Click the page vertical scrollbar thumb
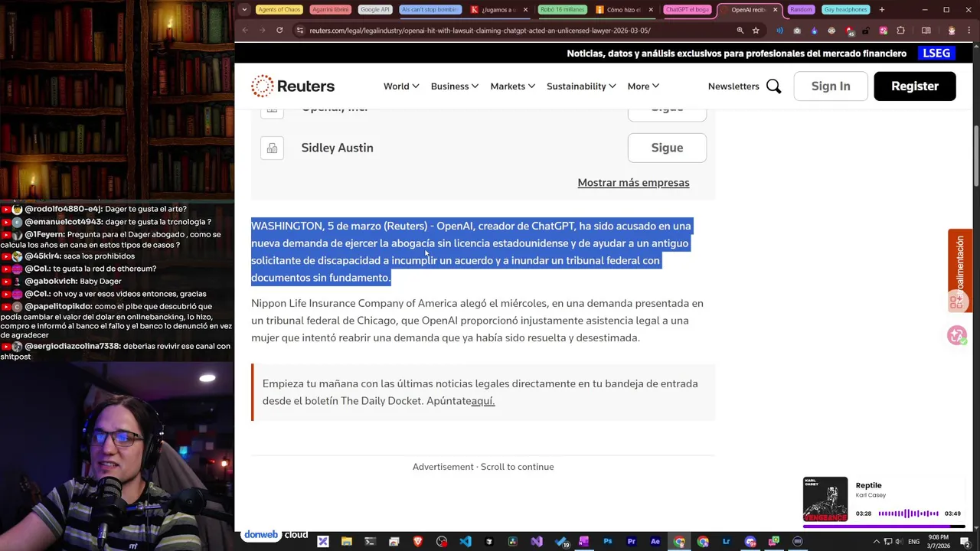This screenshot has height=551, width=980. coord(976,157)
